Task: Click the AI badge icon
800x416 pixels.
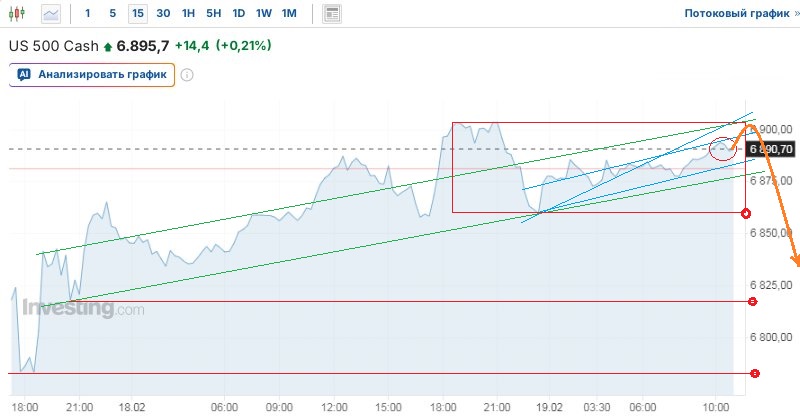Action: pyautogui.click(x=24, y=74)
